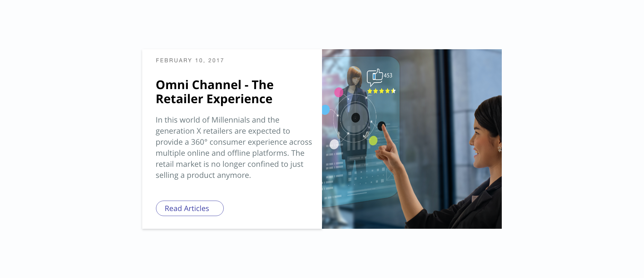Click the word Millennials in the description

(x=230, y=120)
